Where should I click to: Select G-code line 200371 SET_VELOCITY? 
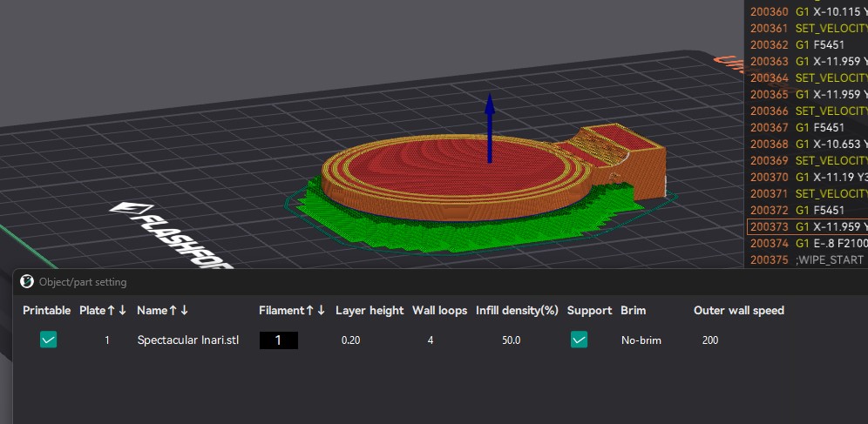pyautogui.click(x=808, y=194)
